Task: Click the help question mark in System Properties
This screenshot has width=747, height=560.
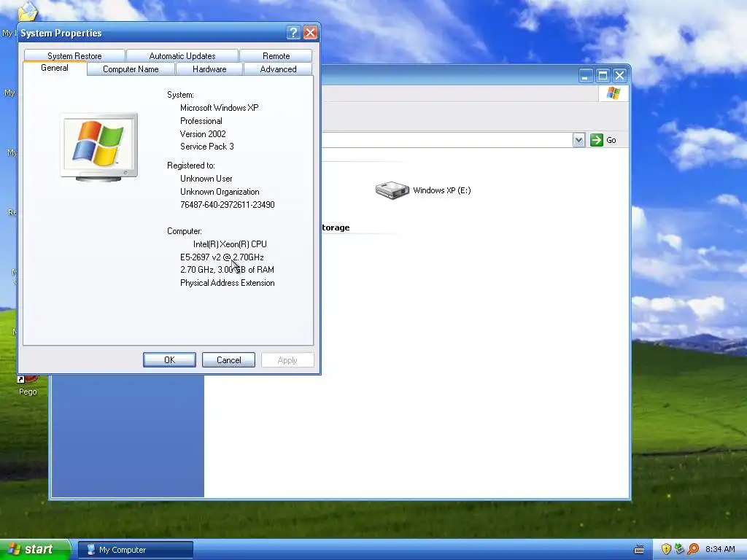Action: pyautogui.click(x=293, y=32)
